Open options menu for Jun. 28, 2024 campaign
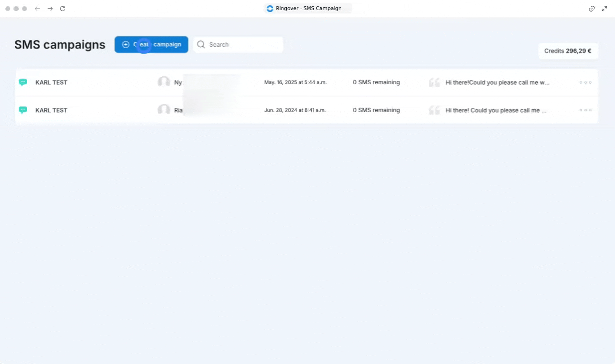Screen dimensions: 615x364 coord(586,110)
